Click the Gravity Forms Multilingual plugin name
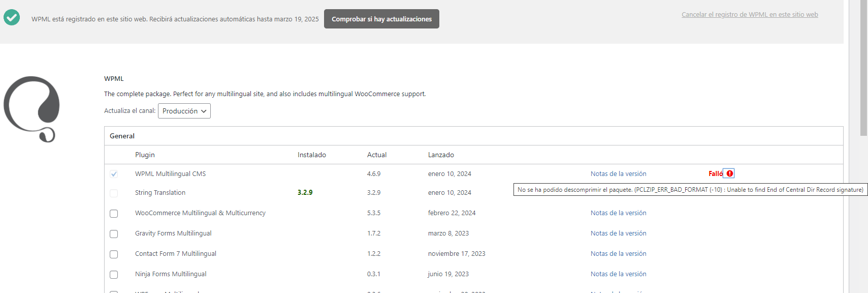The width and height of the screenshot is (868, 293). (173, 233)
